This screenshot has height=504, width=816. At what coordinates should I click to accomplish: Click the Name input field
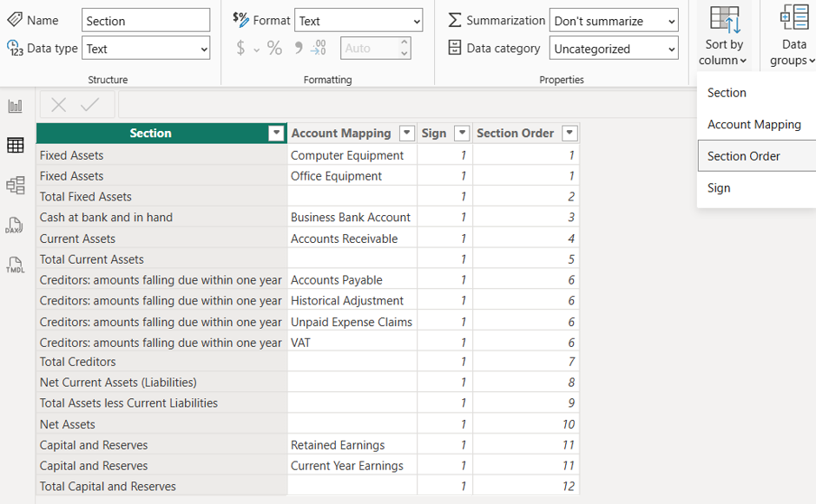[x=146, y=21]
